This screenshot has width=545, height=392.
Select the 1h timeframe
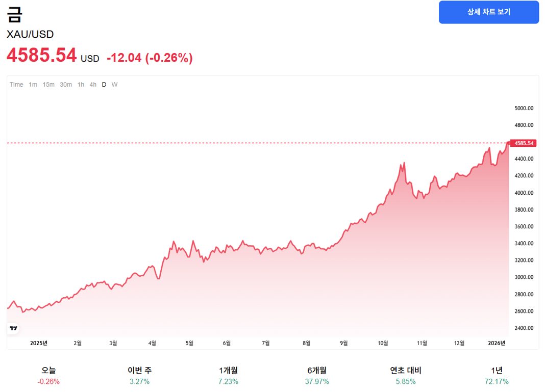(80, 85)
